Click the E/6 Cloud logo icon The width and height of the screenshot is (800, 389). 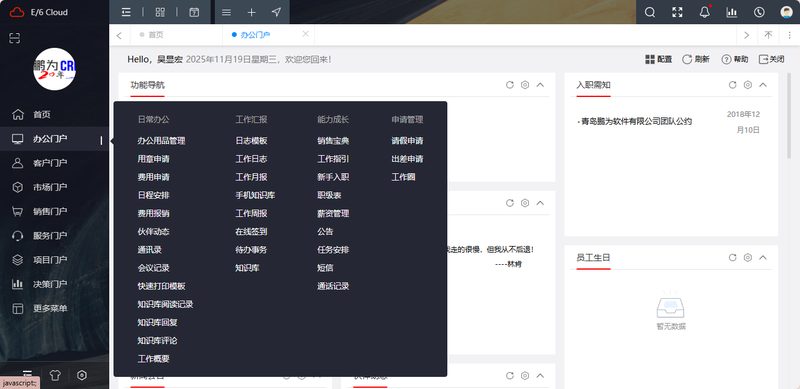17,12
